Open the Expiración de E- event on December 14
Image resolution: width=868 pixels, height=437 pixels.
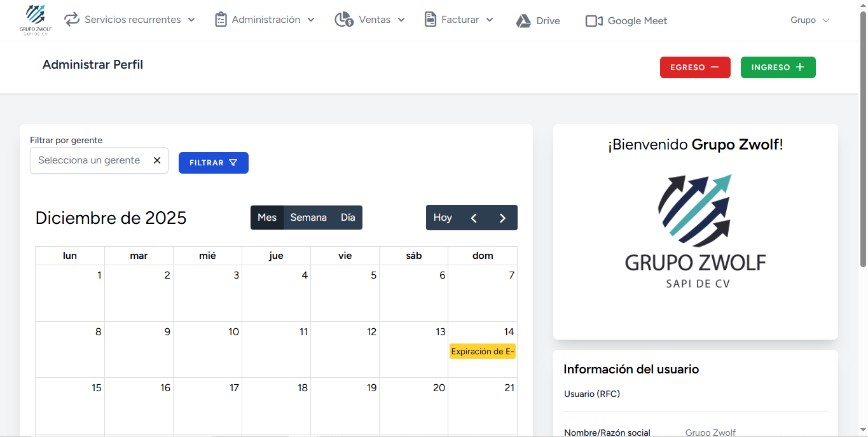click(x=482, y=350)
